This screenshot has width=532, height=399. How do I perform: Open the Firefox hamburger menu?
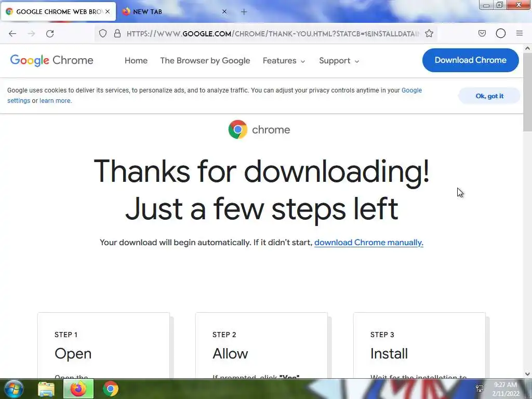pos(520,33)
